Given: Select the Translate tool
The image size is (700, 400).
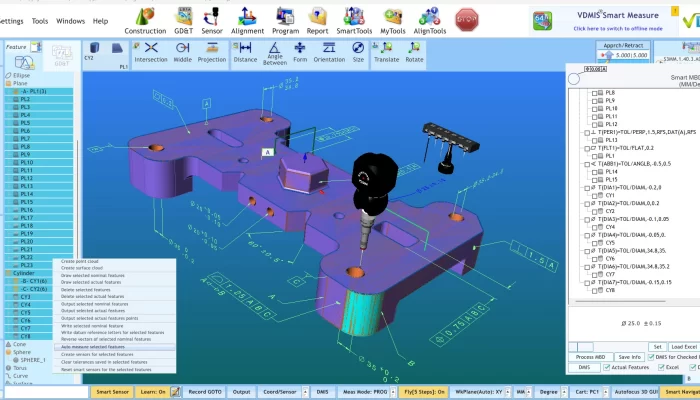Looking at the screenshot, I should click(387, 53).
